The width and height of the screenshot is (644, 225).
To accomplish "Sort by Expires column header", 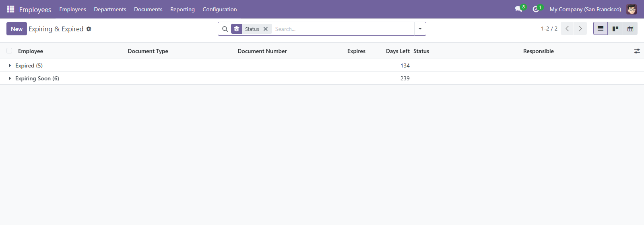I will pos(356,51).
